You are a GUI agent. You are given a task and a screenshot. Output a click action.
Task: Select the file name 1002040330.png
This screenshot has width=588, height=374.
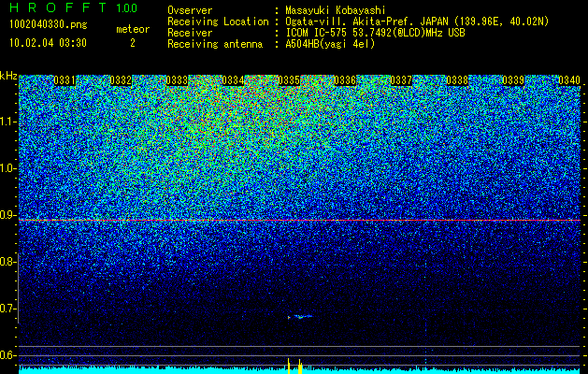point(49,24)
